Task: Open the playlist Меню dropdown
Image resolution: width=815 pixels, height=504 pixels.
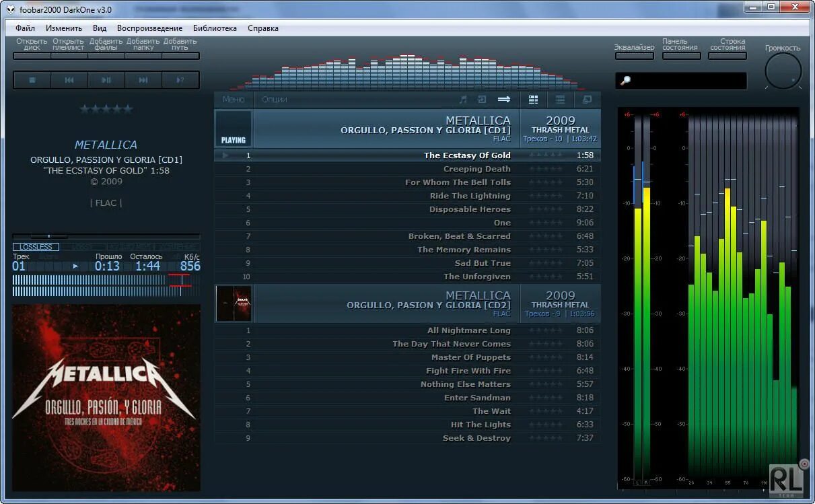Action: click(234, 100)
